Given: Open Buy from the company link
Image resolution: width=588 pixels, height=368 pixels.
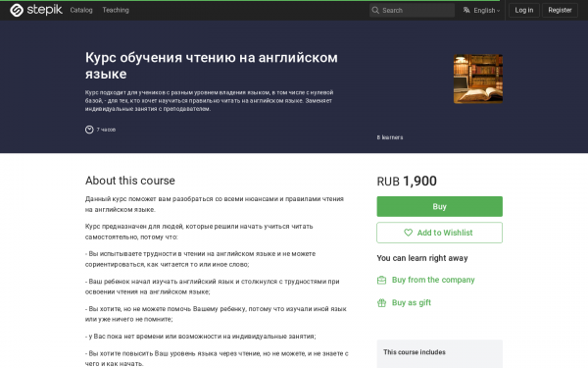Looking at the screenshot, I should 433,280.
